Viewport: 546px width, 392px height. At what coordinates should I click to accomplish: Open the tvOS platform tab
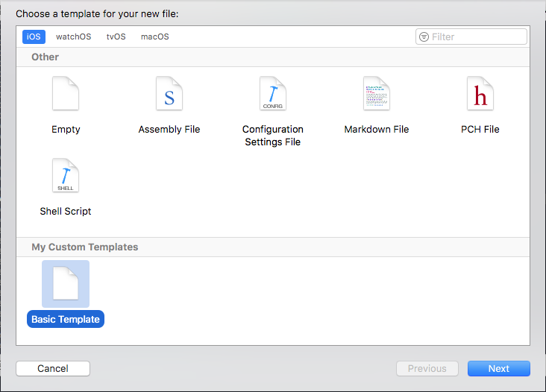(116, 37)
